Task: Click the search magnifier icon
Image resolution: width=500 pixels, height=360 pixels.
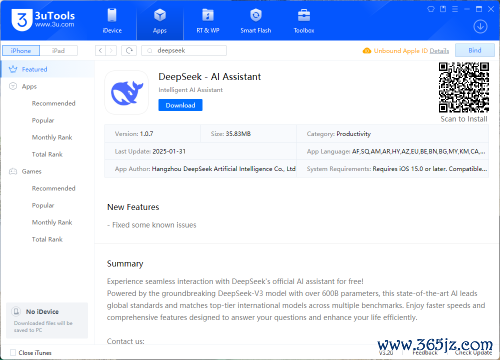Action: click(150, 51)
